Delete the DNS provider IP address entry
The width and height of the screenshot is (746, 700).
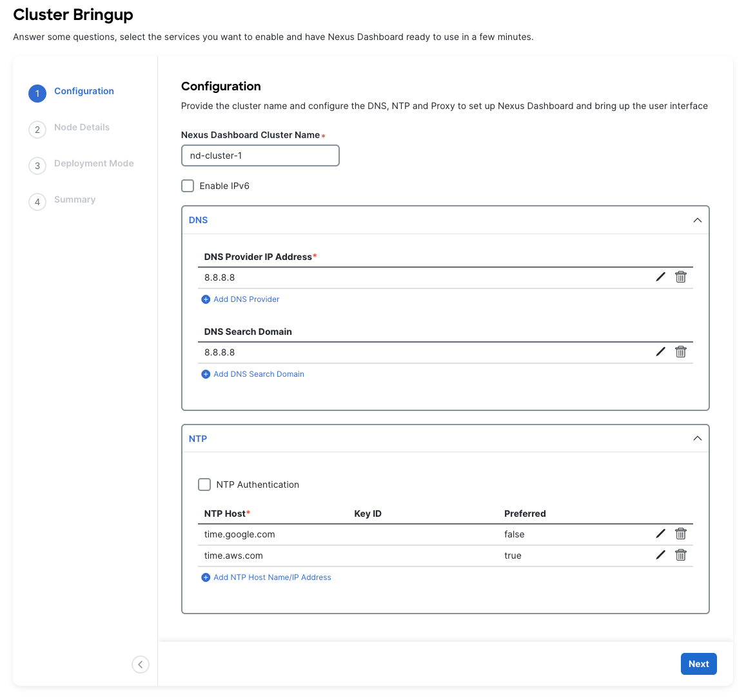[681, 277]
